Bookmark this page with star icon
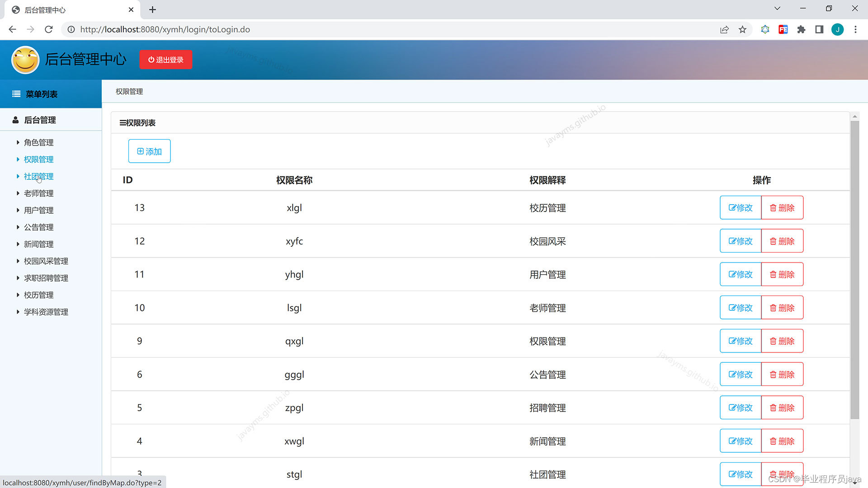The width and height of the screenshot is (868, 488). click(x=742, y=29)
